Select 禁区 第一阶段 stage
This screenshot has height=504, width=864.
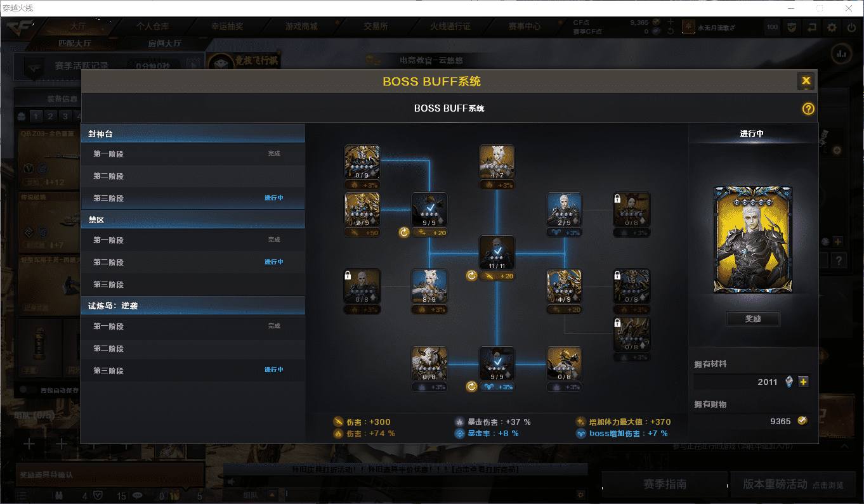tap(193, 240)
